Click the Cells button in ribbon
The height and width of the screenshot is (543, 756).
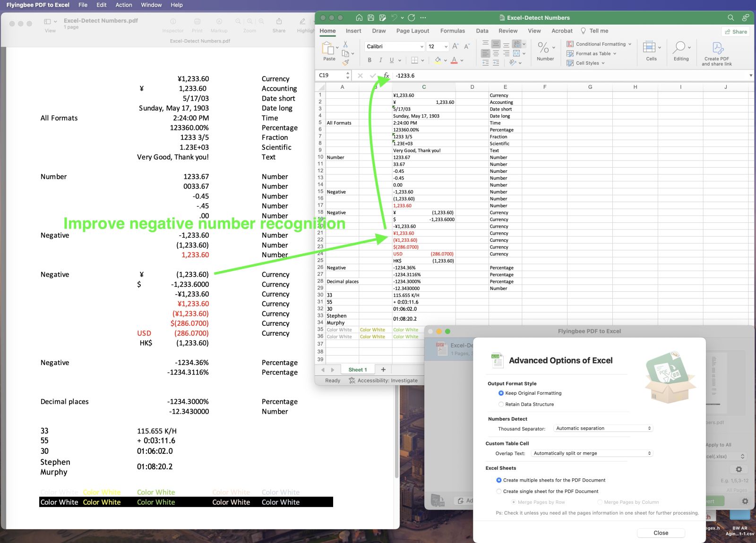[x=651, y=51]
